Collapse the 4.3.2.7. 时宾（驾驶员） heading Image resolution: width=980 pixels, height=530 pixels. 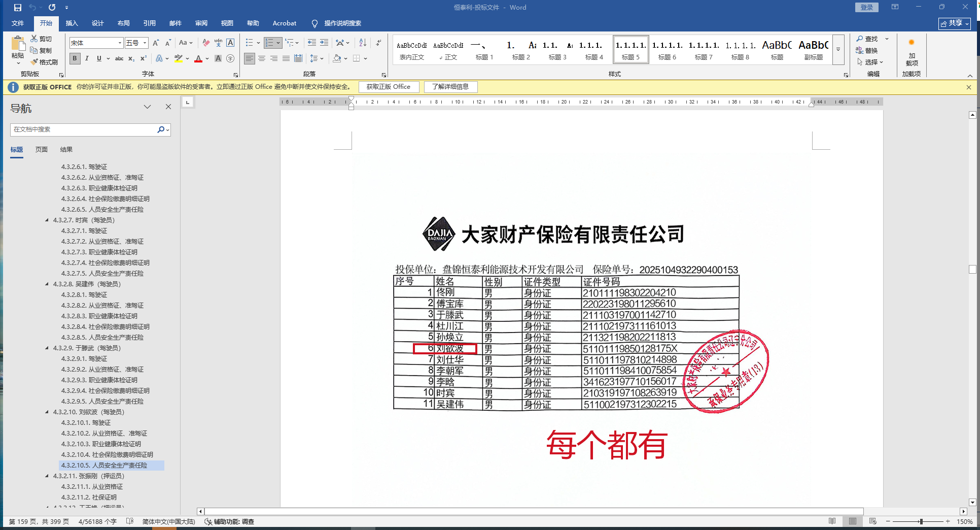click(x=47, y=220)
